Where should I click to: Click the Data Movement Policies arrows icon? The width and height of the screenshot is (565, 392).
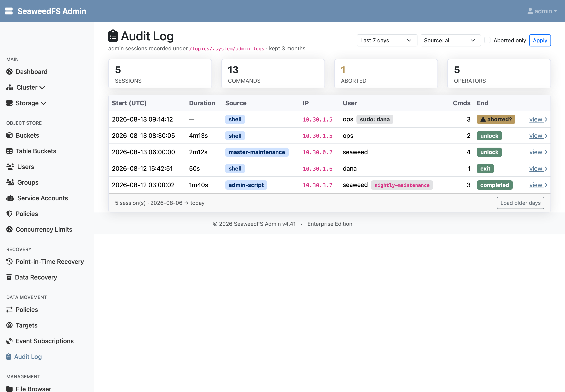tap(9, 310)
